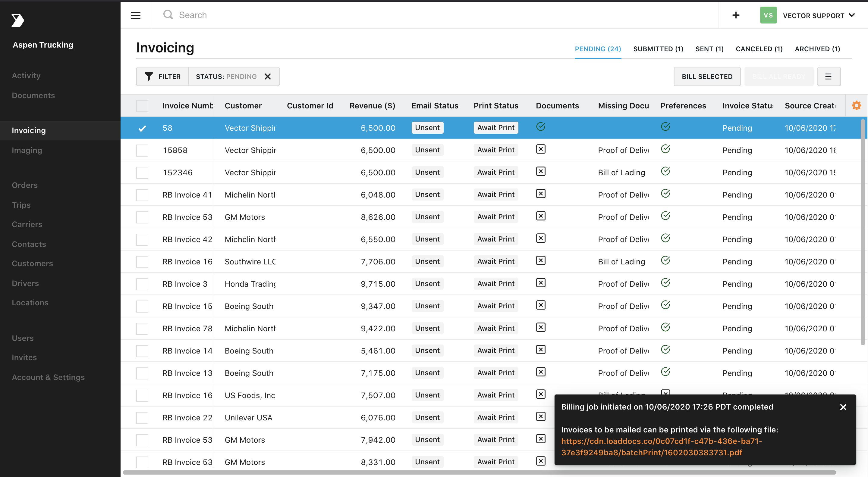Select checkbox for Honda Trading row

[142, 284]
